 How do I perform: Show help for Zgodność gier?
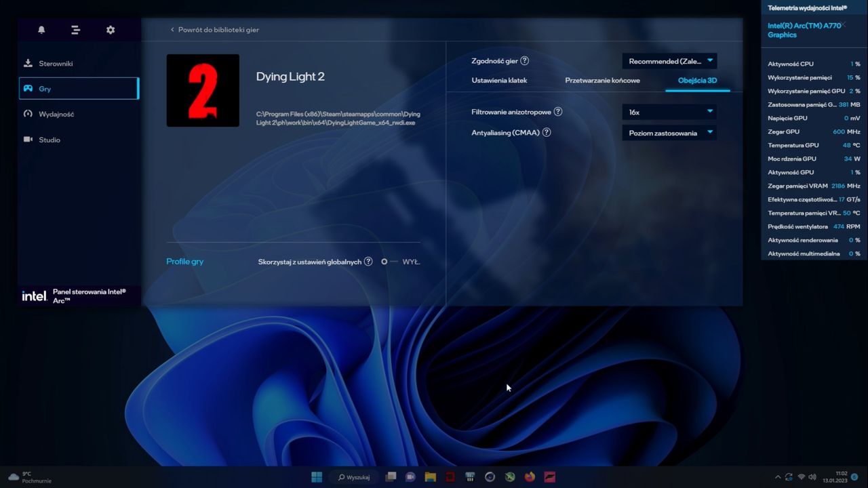coord(524,61)
